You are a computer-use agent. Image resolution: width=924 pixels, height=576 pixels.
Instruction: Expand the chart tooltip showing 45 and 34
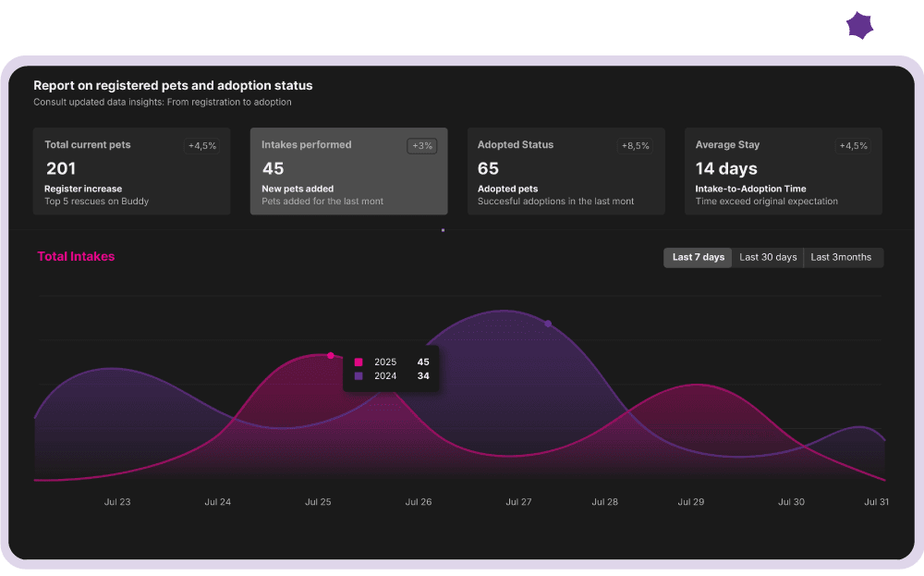(x=392, y=368)
